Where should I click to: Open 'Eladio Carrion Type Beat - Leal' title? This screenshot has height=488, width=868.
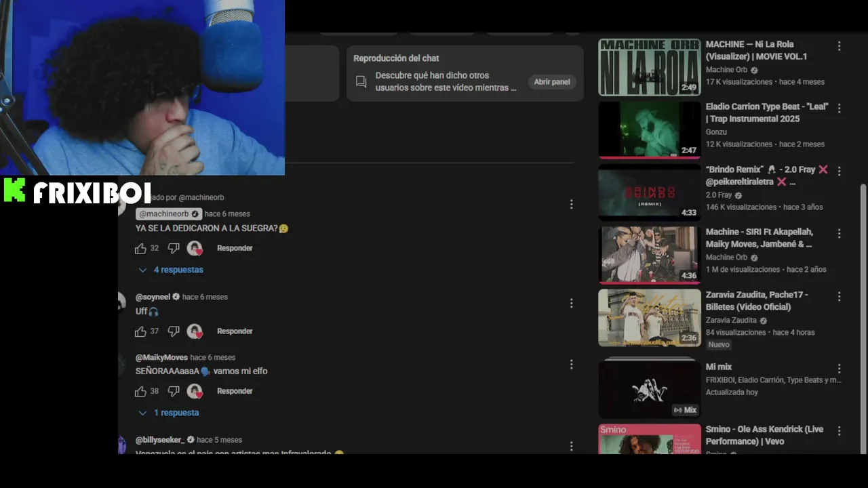[768, 113]
